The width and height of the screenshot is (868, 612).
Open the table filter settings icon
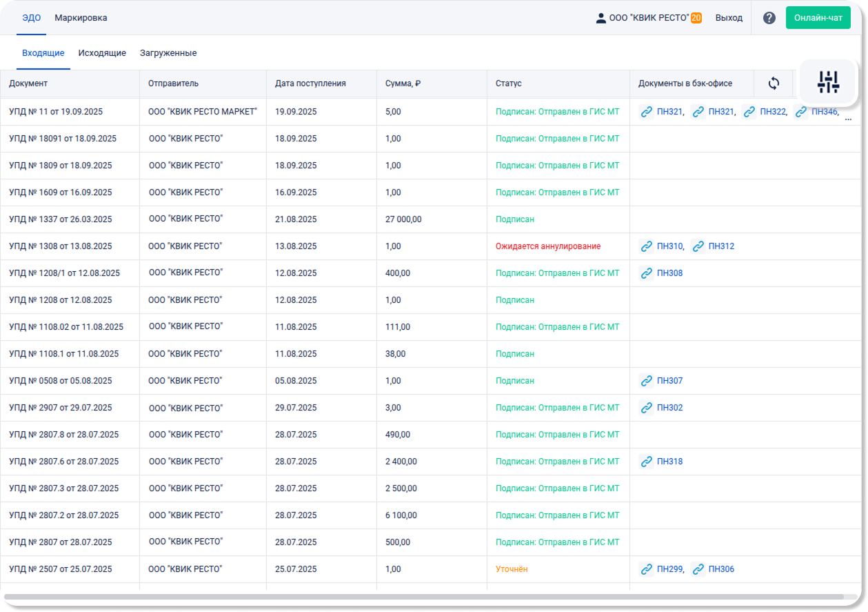[x=828, y=82]
